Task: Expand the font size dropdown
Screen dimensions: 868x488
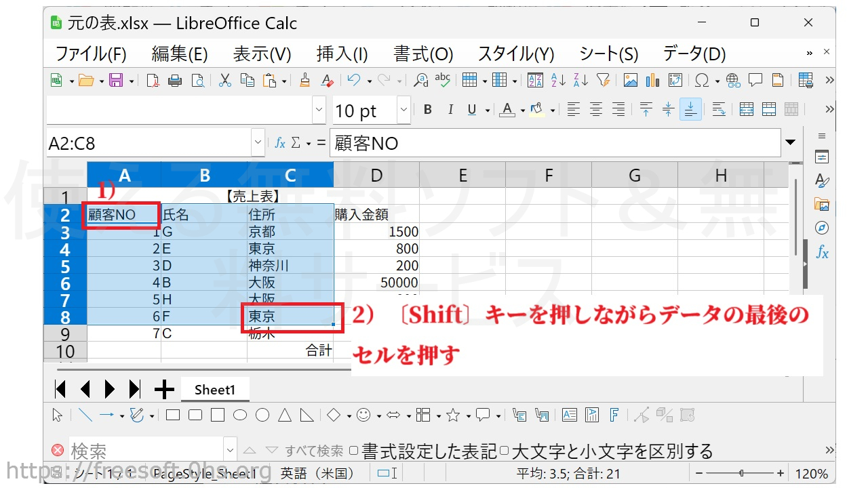Action: [x=403, y=110]
